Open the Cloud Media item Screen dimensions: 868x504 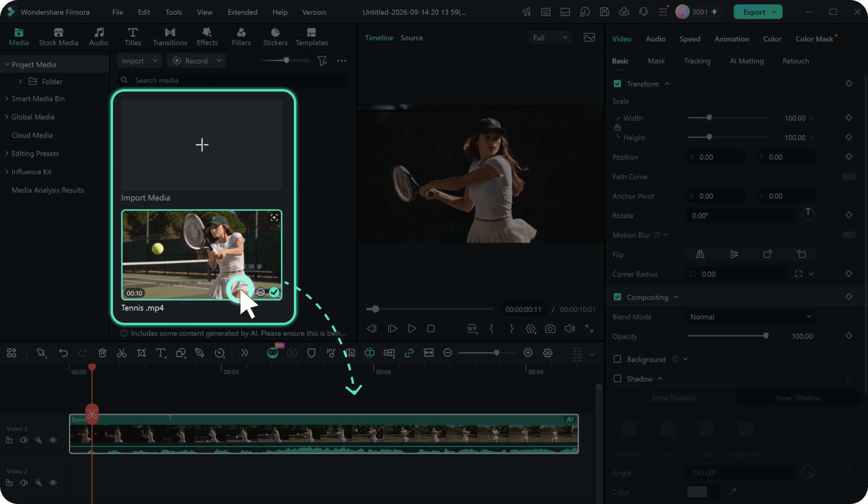coord(32,136)
